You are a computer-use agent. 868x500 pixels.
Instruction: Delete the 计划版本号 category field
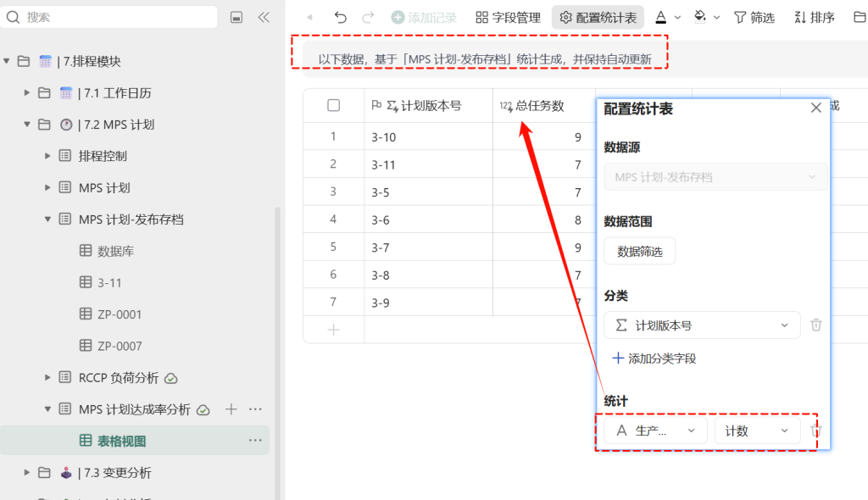[x=816, y=325]
